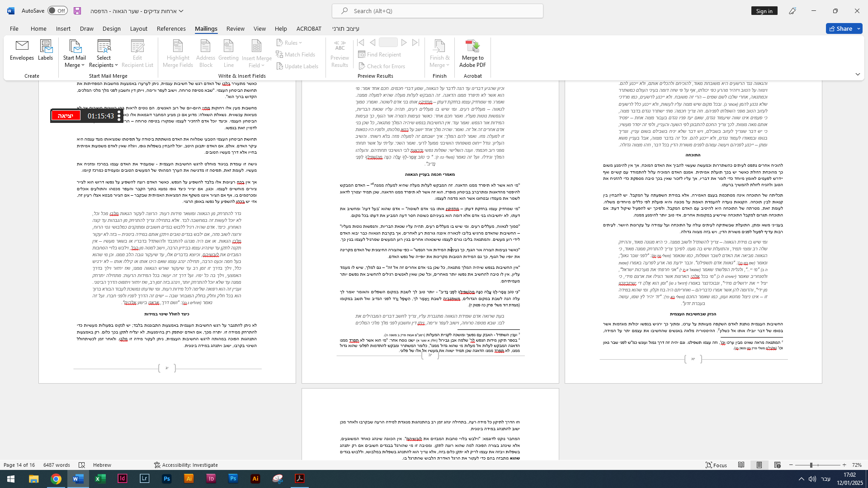This screenshot has height=488, width=868.
Task: Switch to Read Mode view
Action: point(741,465)
